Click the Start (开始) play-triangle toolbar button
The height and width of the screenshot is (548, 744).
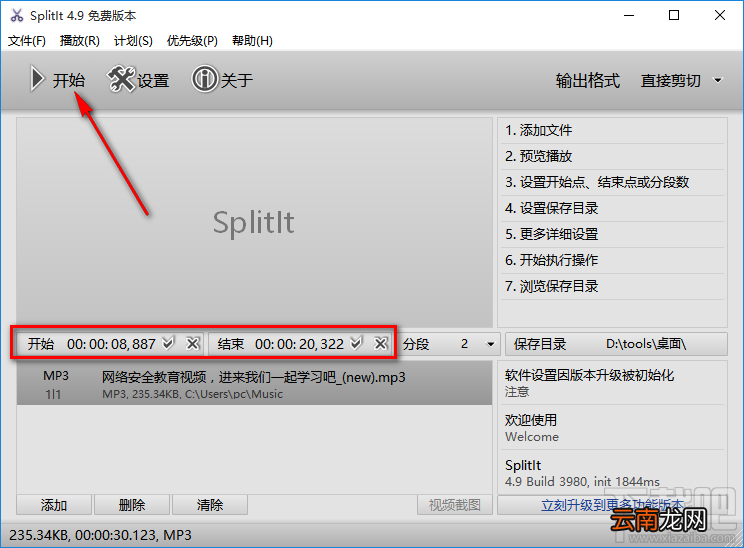tap(57, 79)
